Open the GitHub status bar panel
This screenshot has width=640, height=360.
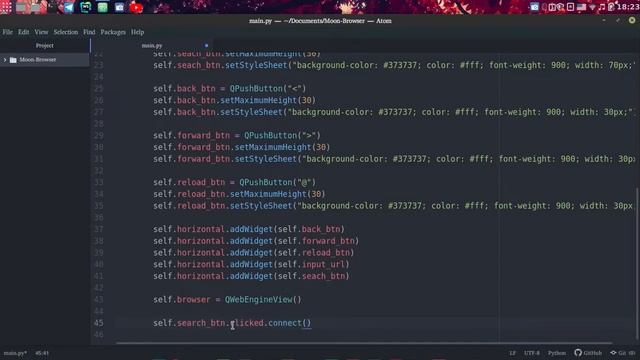tap(588, 353)
